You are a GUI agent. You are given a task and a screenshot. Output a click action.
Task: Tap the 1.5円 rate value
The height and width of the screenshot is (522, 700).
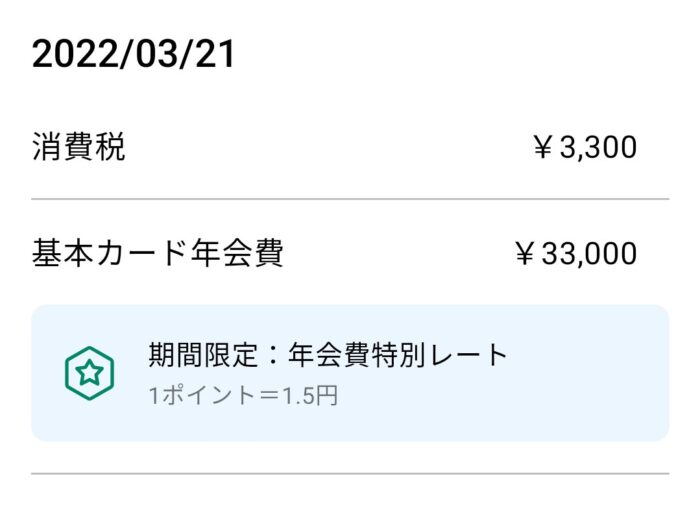tap(310, 396)
